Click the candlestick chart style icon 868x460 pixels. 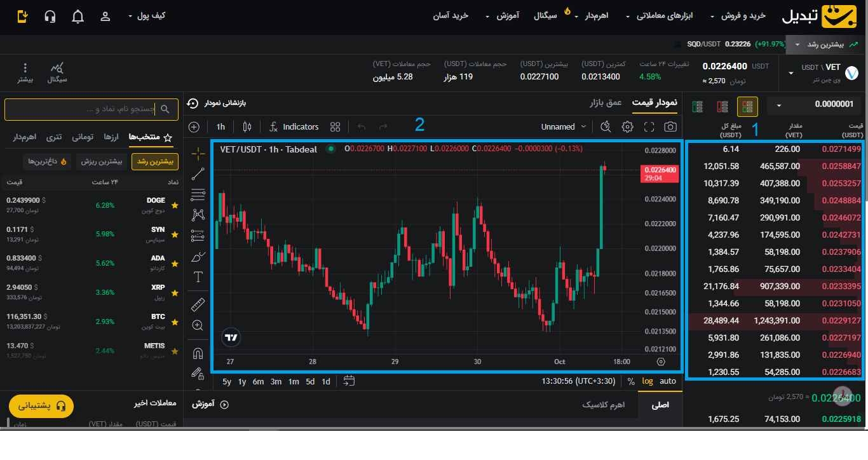coord(247,127)
